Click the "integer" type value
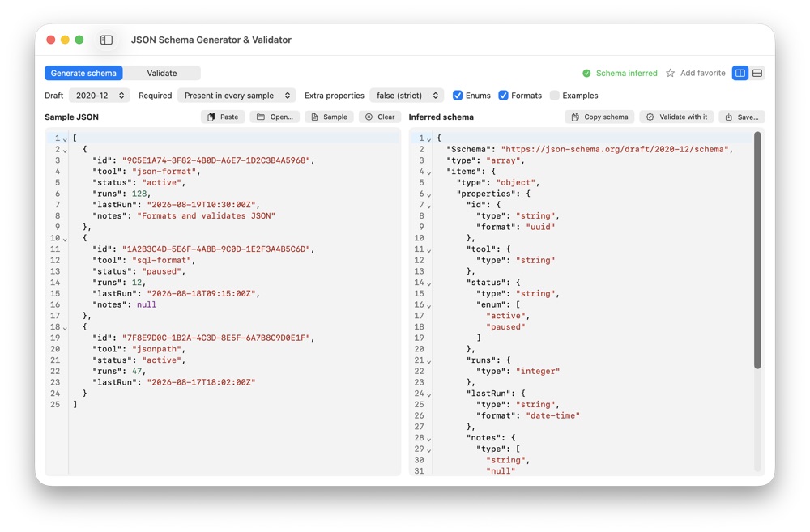Screen dimensions: 810x532 click(x=538, y=372)
